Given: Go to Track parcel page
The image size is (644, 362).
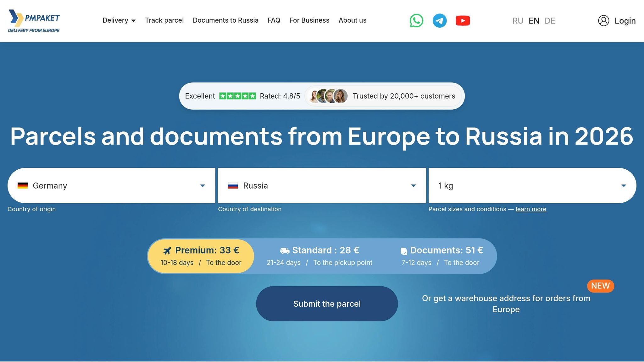Looking at the screenshot, I should click(164, 20).
